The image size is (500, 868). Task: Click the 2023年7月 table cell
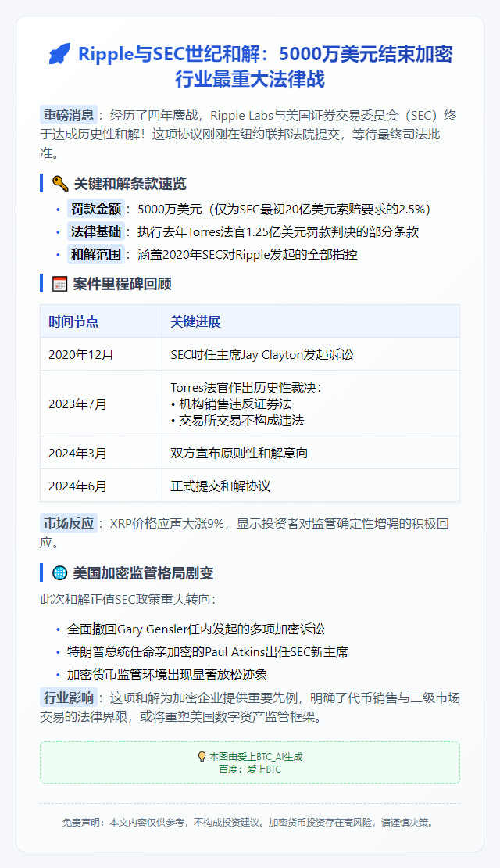(102, 404)
